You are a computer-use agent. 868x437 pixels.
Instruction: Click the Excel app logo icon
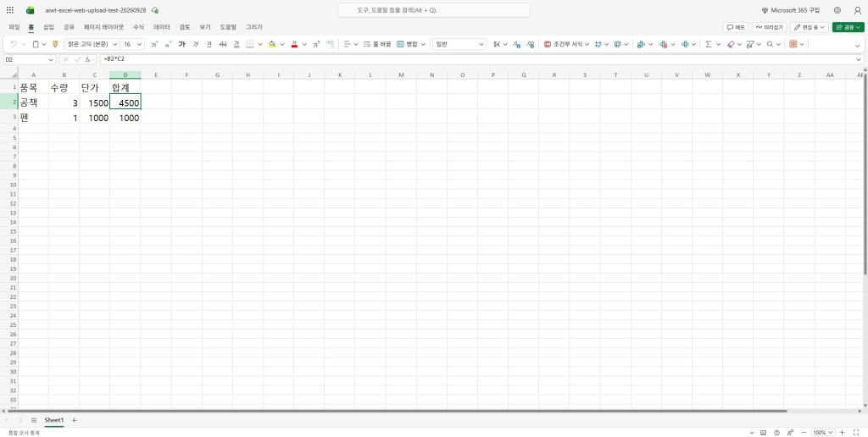point(31,10)
